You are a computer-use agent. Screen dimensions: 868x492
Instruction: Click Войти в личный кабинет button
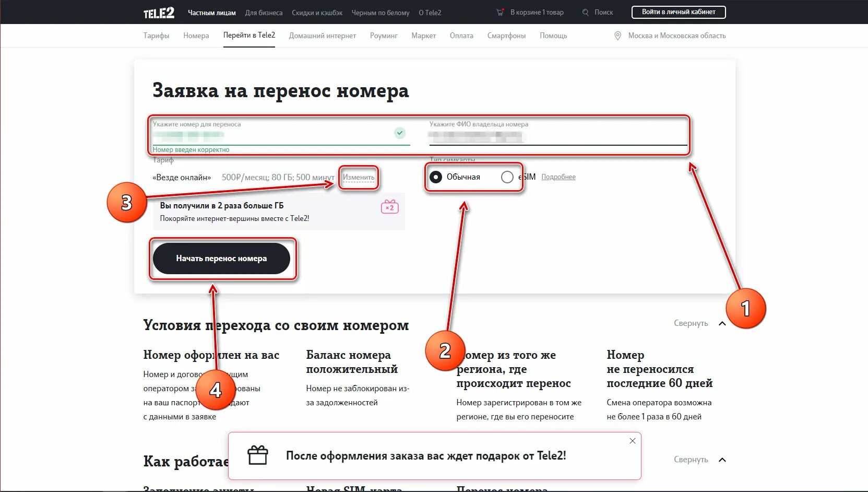tap(679, 12)
